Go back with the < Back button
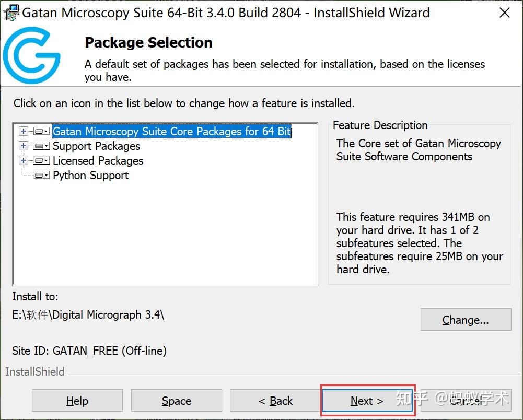The image size is (523, 420). (275, 401)
